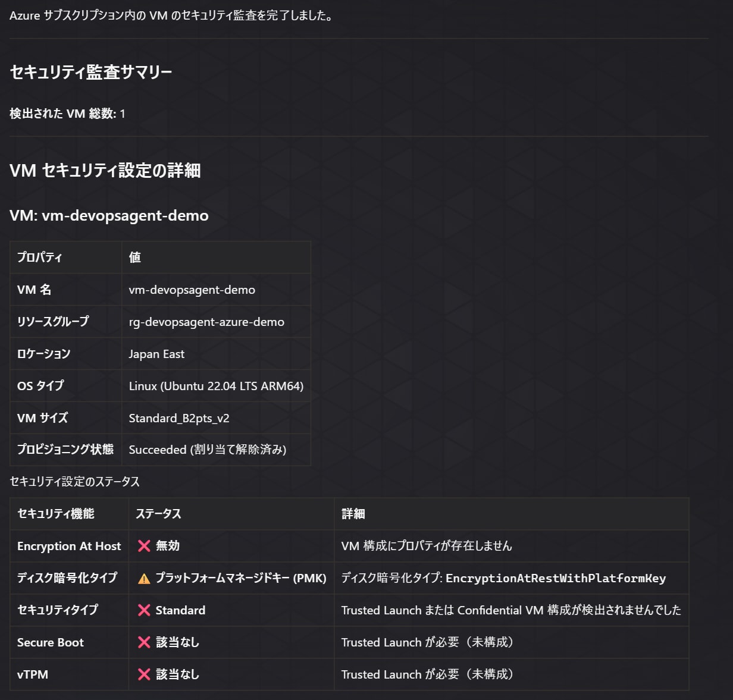Click the VM サイズ property cell
The height and width of the screenshot is (700, 733).
pos(66,418)
